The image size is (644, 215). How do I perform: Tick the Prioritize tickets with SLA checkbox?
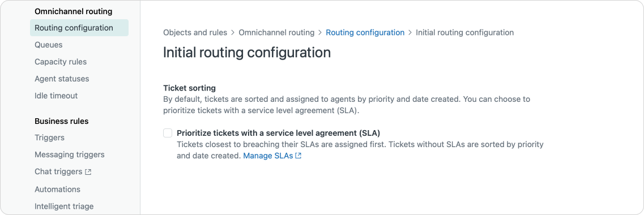[168, 133]
